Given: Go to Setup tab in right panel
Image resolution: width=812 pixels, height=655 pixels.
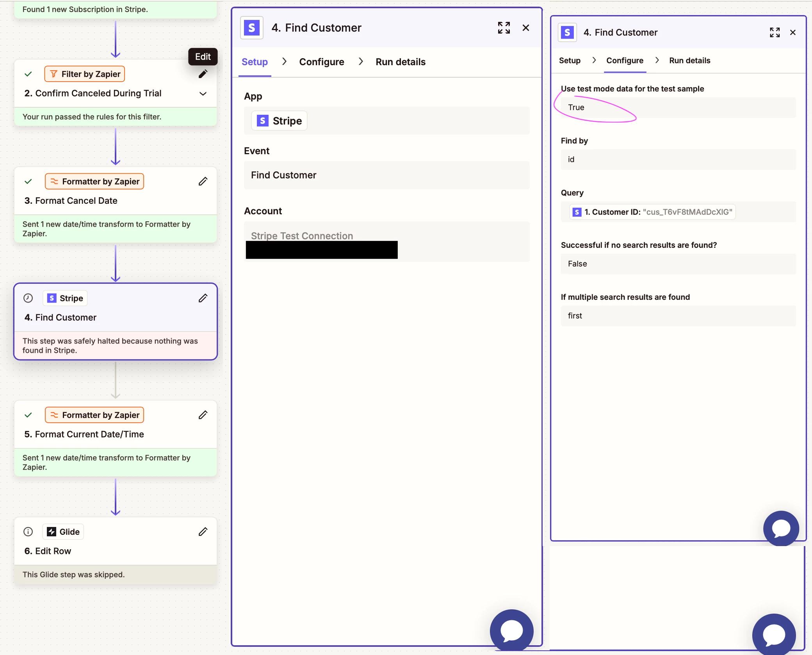Looking at the screenshot, I should click(569, 61).
